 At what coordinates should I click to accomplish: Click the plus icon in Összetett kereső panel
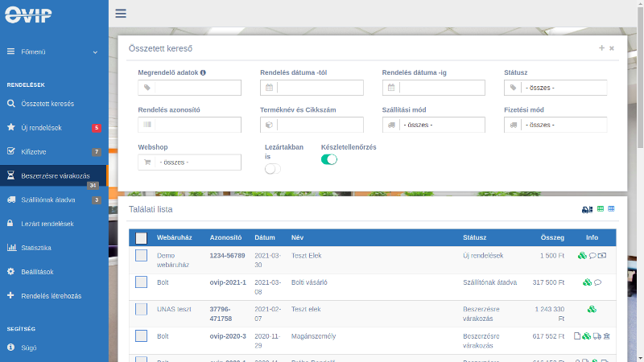(x=601, y=48)
